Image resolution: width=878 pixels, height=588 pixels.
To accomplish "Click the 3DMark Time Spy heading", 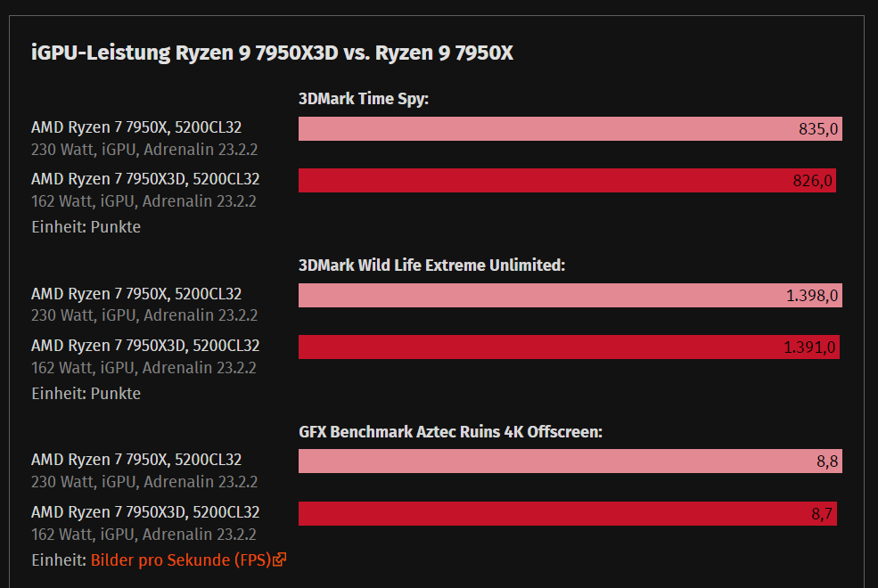I will 364,99.
